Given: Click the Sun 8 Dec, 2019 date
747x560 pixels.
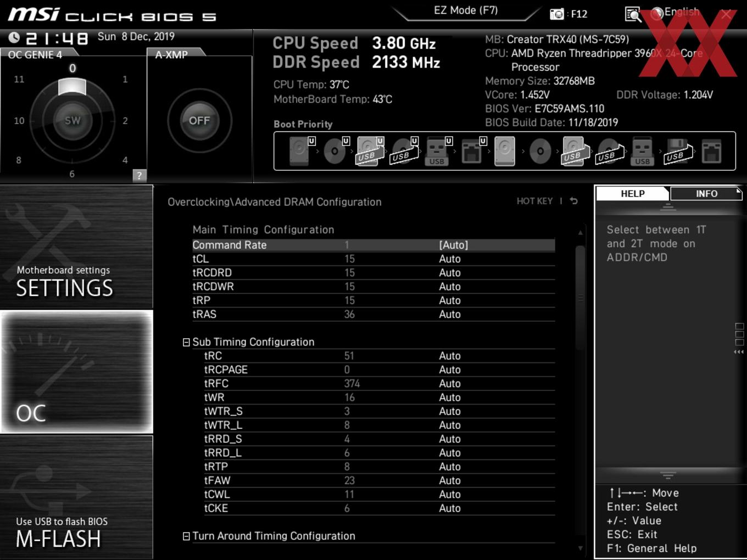Looking at the screenshot, I should click(x=136, y=36).
